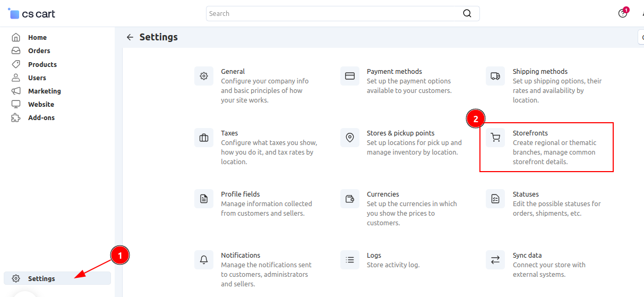The height and width of the screenshot is (297, 644).
Task: Open Payment methods link
Action: 394,71
